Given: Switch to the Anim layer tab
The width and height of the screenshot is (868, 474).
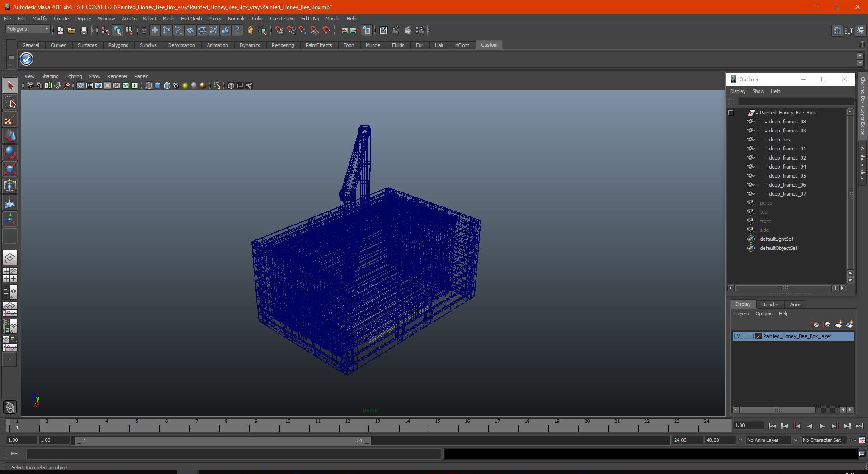Looking at the screenshot, I should pyautogui.click(x=795, y=305).
